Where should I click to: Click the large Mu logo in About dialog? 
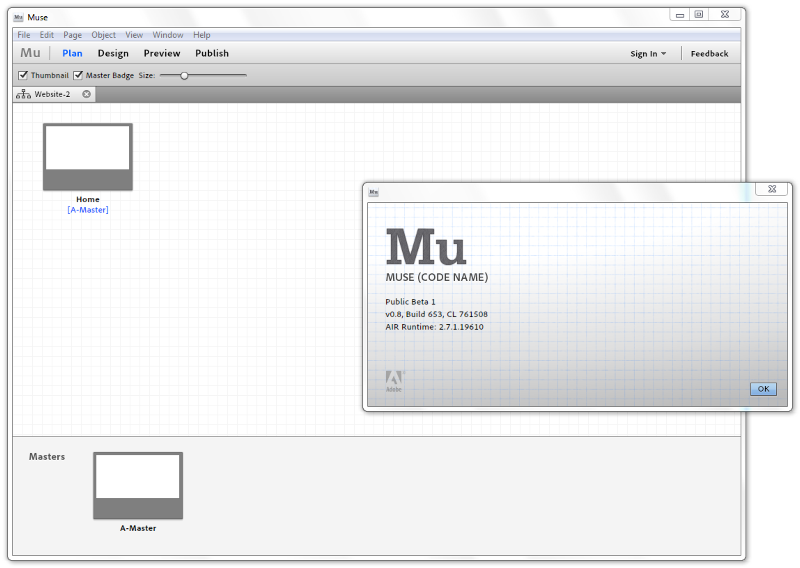point(426,247)
